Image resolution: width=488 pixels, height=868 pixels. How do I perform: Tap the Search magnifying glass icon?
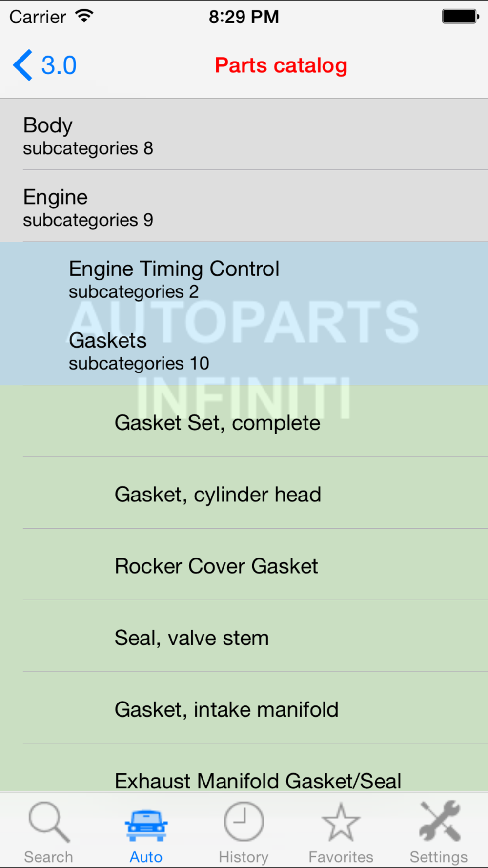click(x=49, y=822)
